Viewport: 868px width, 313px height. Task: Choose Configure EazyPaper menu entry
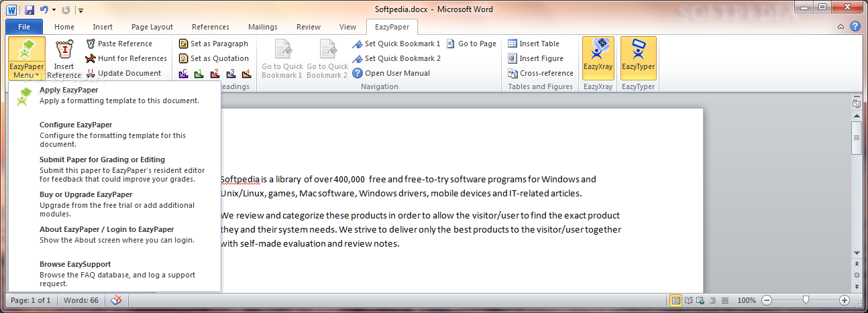click(114, 135)
